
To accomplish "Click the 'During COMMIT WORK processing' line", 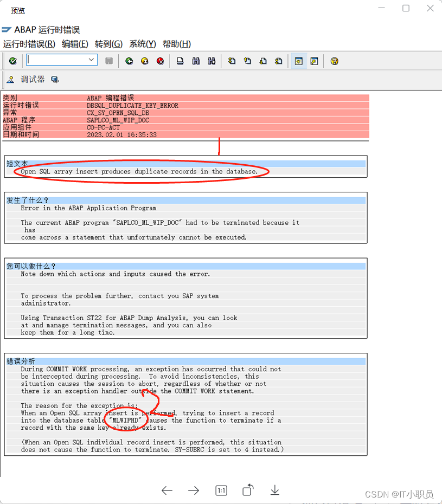I will coord(151,369).
